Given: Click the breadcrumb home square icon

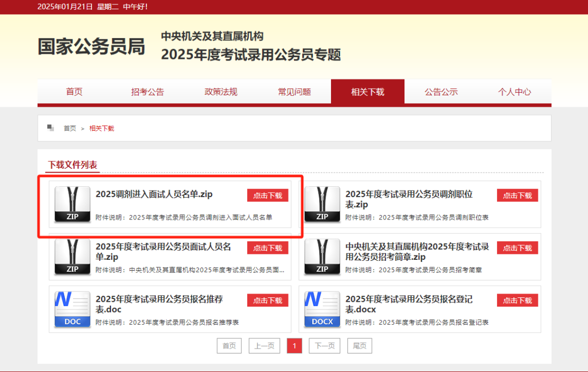Looking at the screenshot, I should tap(51, 128).
